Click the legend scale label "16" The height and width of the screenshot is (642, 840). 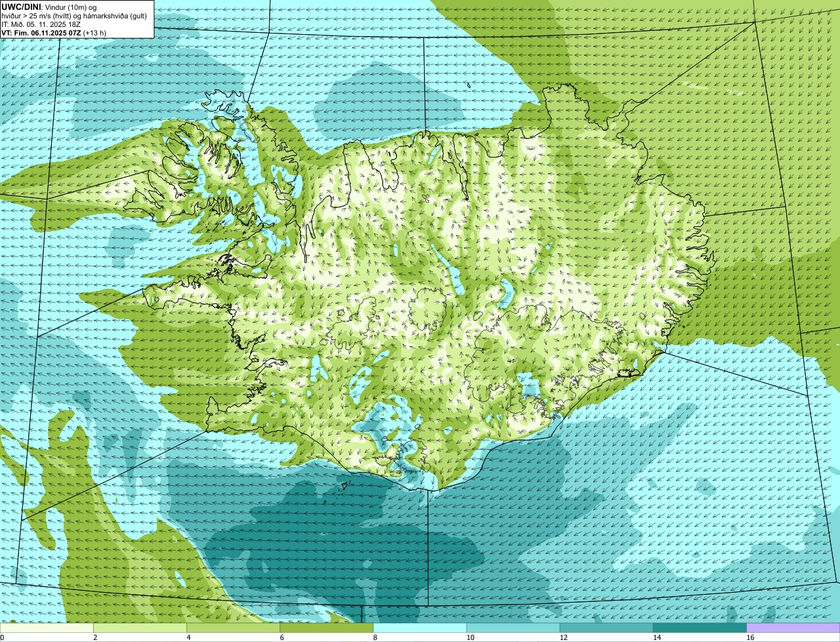750,637
